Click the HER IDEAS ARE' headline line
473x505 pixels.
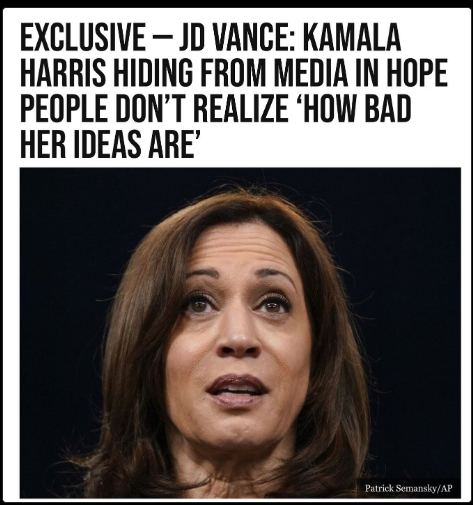click(110, 145)
